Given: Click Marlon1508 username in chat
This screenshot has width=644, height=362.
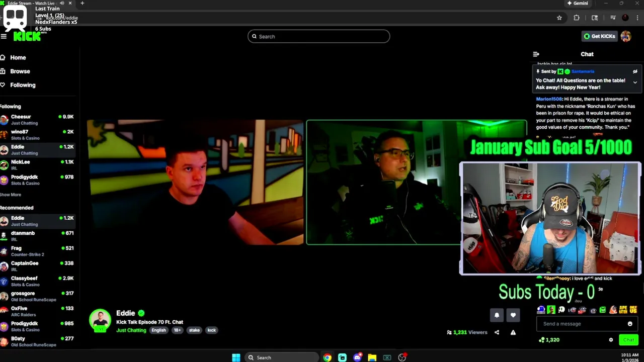Looking at the screenshot, I should (549, 99).
